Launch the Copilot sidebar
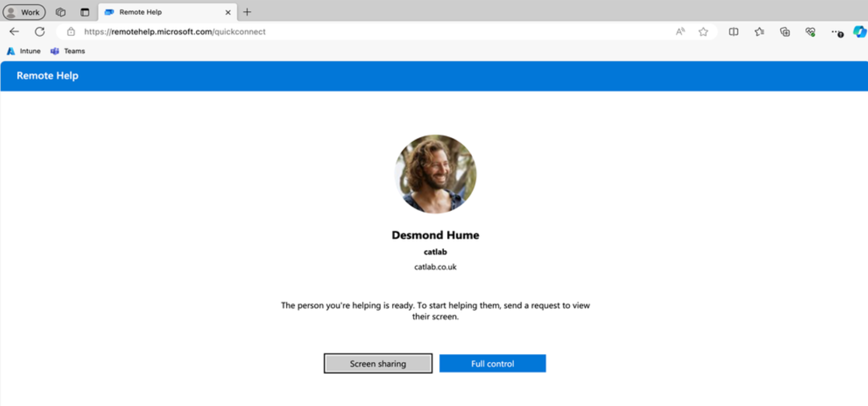The width and height of the screenshot is (868, 406). [859, 31]
